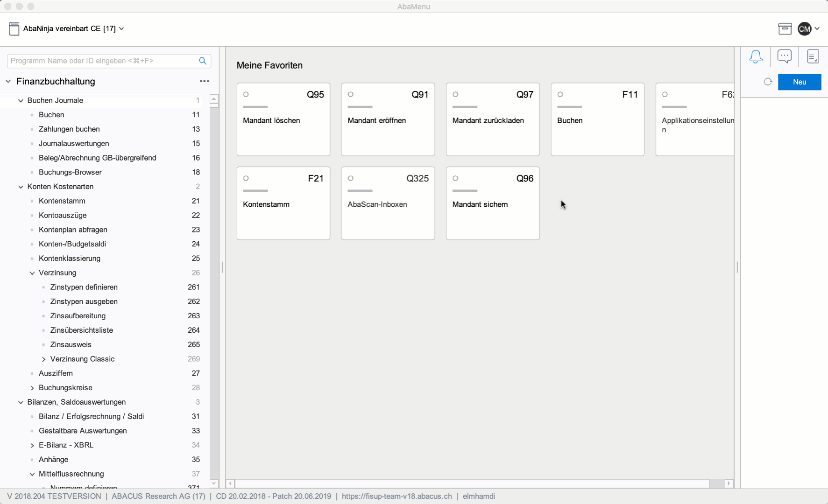Image resolution: width=828 pixels, height=504 pixels.
Task: Open the Mandant eröffnen favorite tile
Action: point(388,119)
